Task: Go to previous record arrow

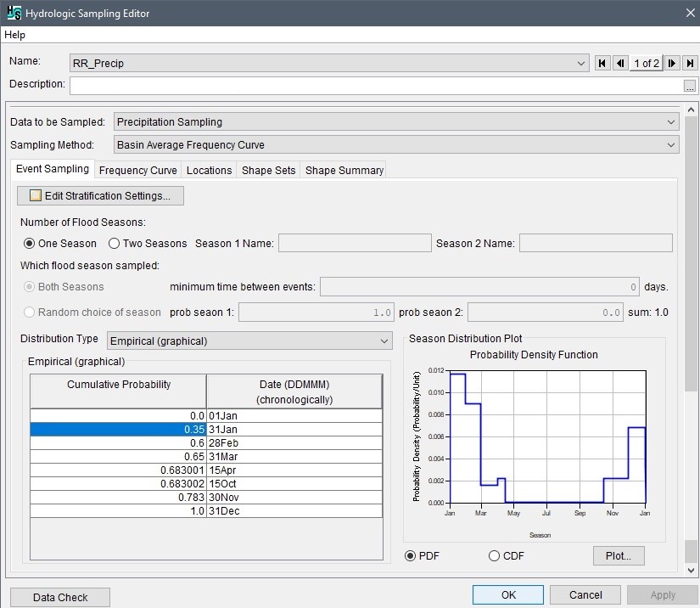Action: coord(620,63)
